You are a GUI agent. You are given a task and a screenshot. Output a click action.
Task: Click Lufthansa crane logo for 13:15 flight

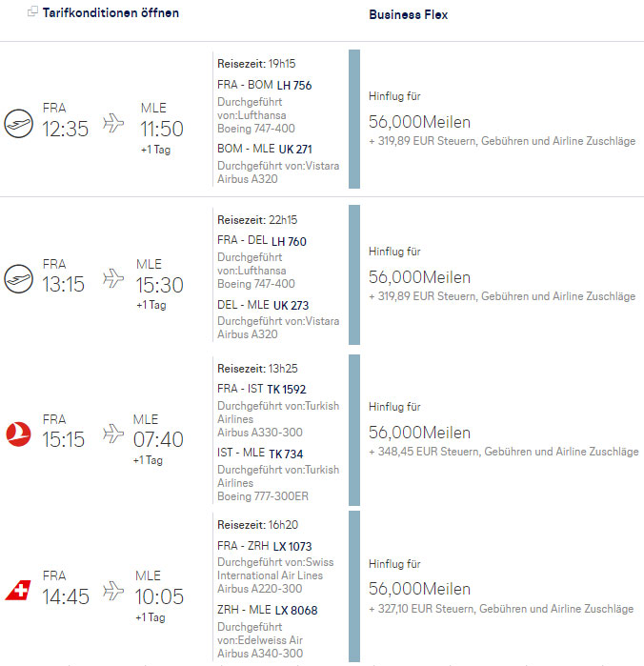click(x=18, y=279)
